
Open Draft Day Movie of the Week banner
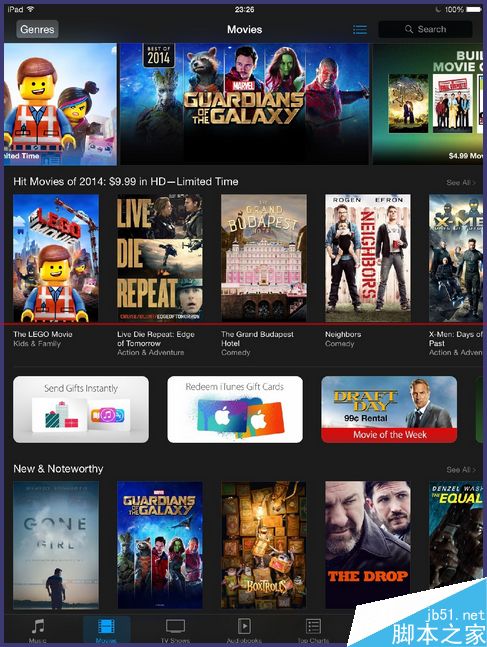(389, 409)
